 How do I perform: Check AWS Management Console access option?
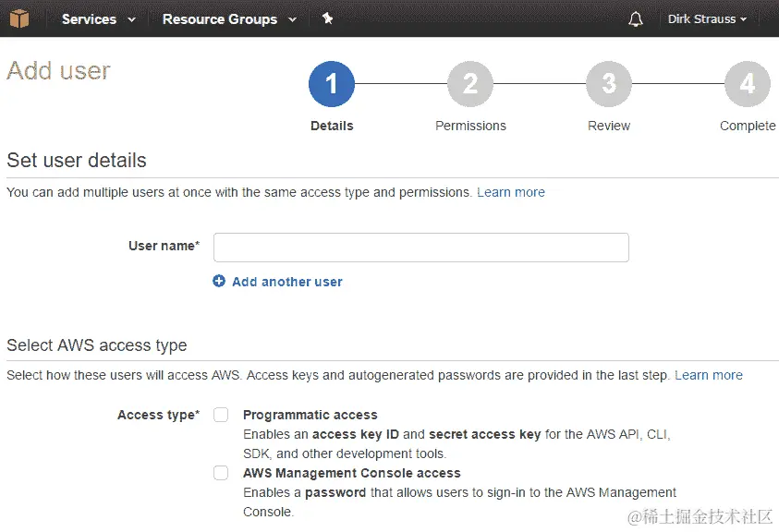click(x=221, y=473)
